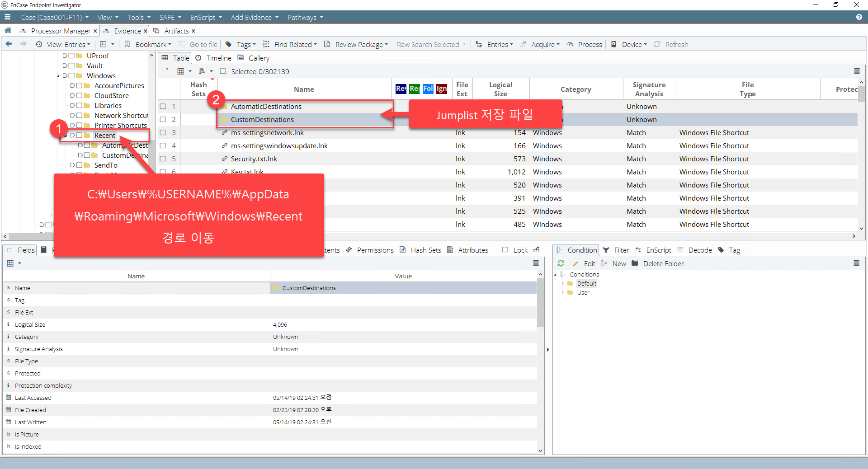Click the dark red Ign column header icon
This screenshot has width=868, height=469.
[x=442, y=89]
